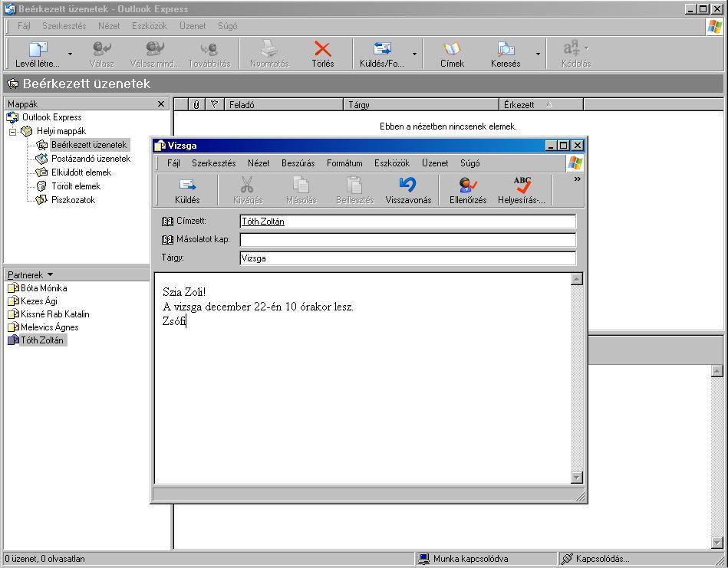Open dropdown arrow next to Küldés/Fogadás
This screenshot has width=728, height=568.
414,54
